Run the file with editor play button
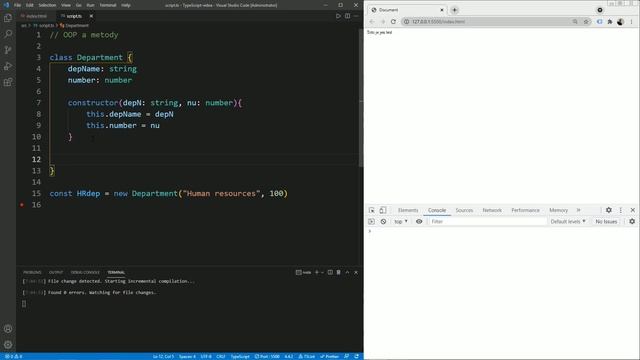Screen dimensions: 640x360 point(338,16)
